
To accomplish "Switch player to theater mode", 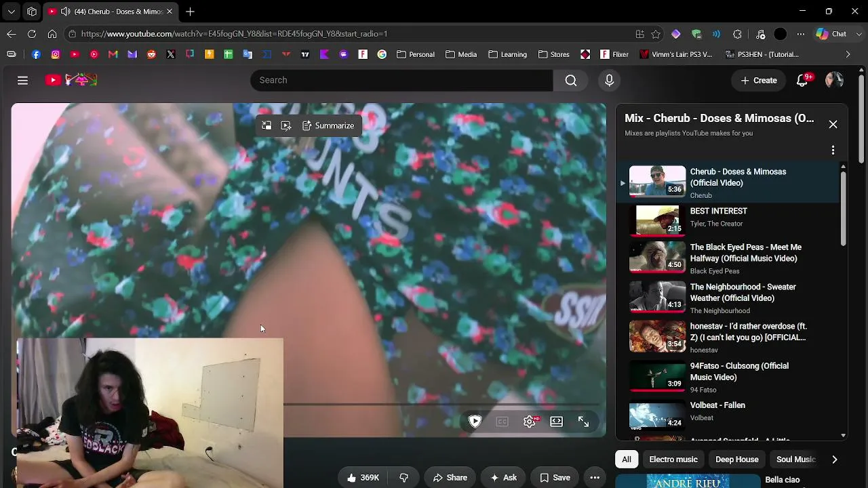I will point(556,422).
